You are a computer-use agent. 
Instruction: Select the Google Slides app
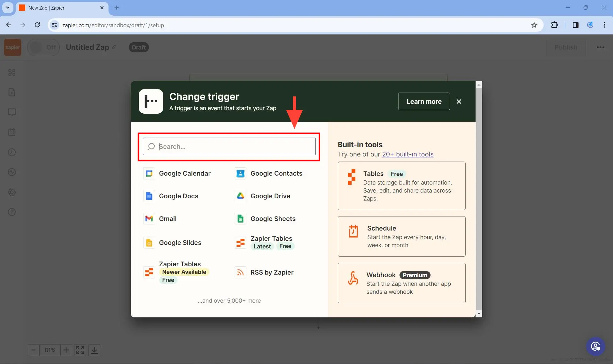173,243
